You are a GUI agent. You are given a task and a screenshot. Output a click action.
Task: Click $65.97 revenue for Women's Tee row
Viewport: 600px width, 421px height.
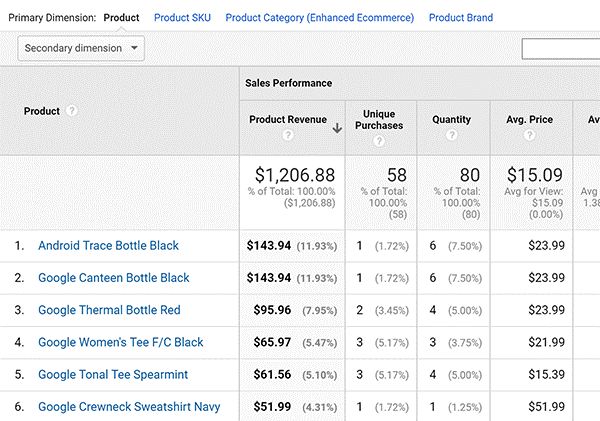[x=272, y=342]
